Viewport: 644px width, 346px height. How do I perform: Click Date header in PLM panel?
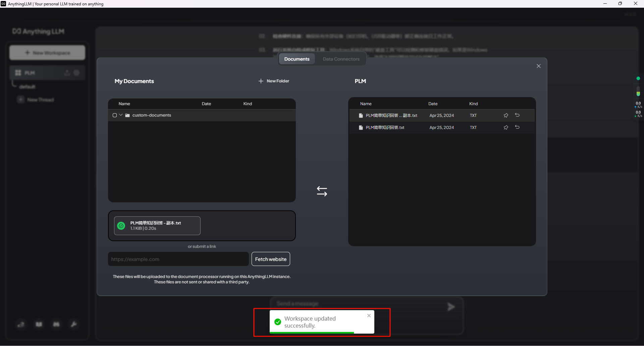pos(433,104)
